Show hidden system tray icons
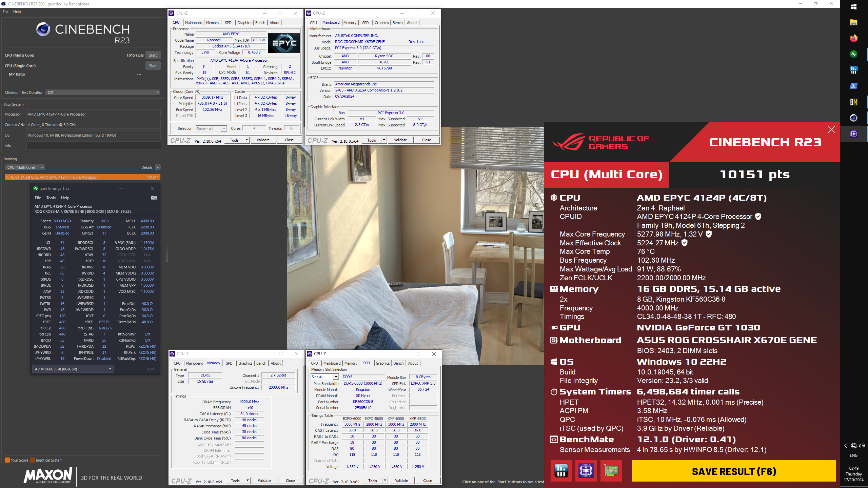868x488 pixels. 845,446
